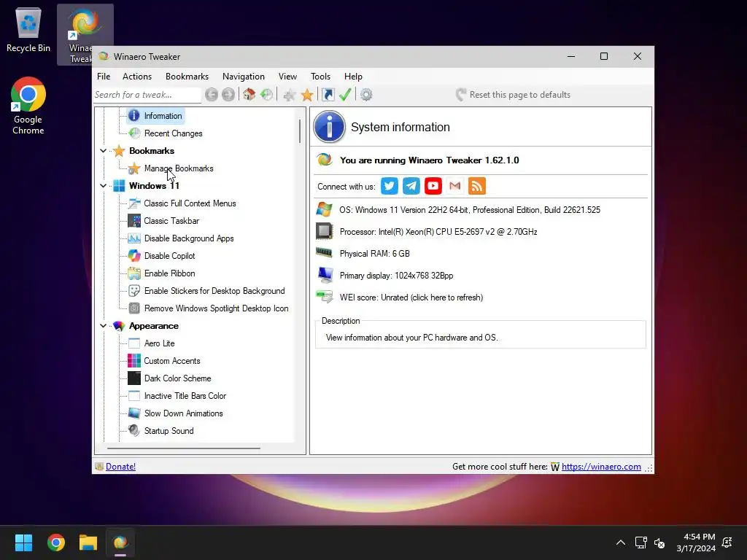
Task: Click the create shortcut toolbar icon
Action: (328, 95)
